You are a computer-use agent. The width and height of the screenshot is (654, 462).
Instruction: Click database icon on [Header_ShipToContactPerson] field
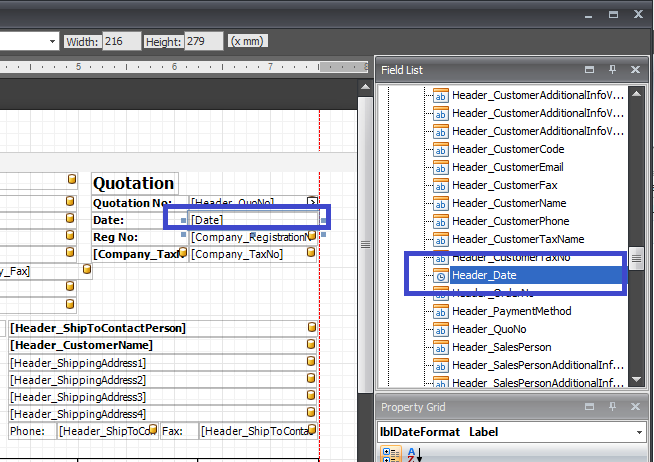312,327
